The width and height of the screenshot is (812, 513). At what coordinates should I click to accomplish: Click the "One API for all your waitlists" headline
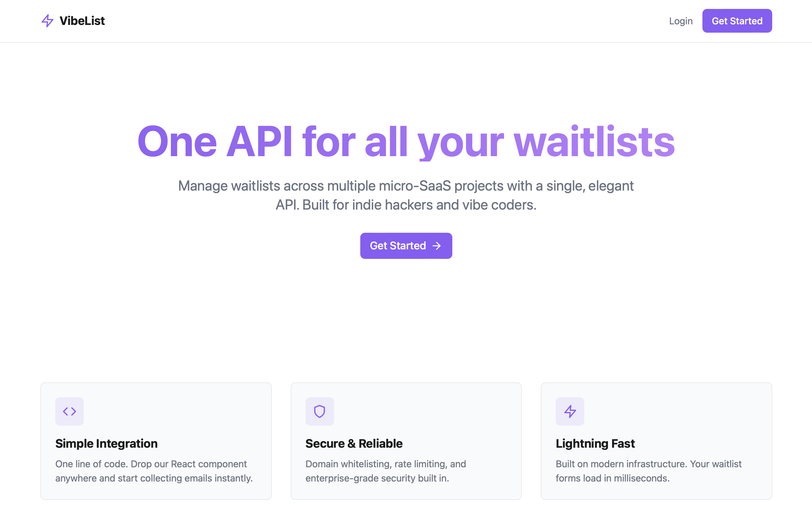(x=406, y=142)
